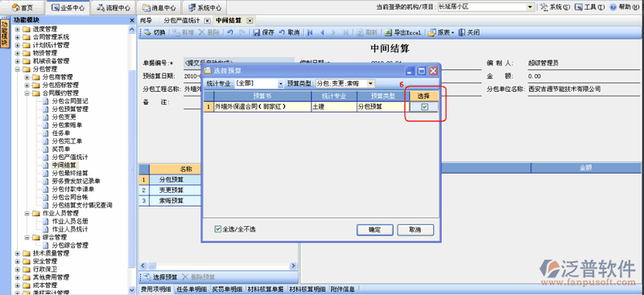This screenshot has height=295, width=644.
Task: Open the 分包综合管理 item
Action: pos(70,245)
